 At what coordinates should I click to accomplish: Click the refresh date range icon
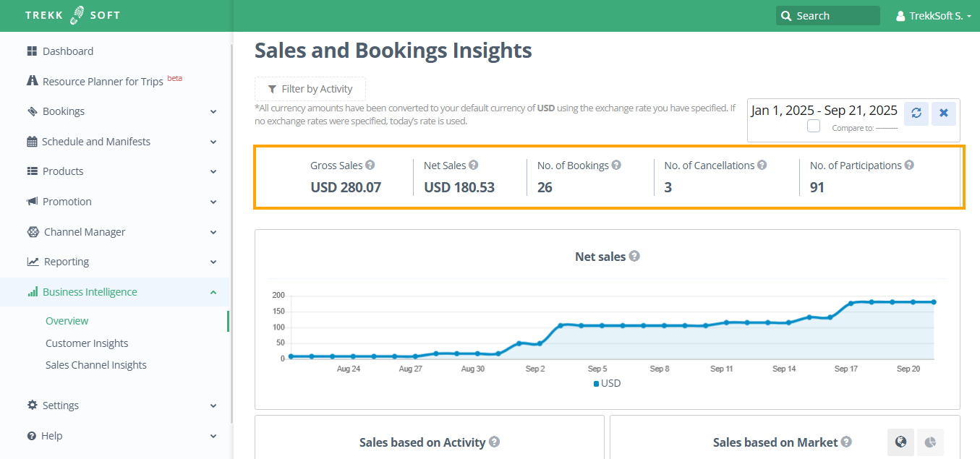click(x=916, y=113)
